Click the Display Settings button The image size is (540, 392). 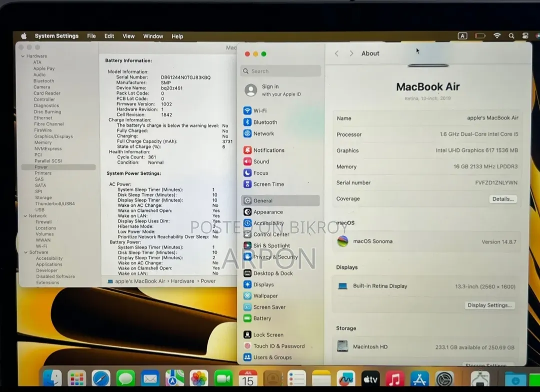point(489,305)
